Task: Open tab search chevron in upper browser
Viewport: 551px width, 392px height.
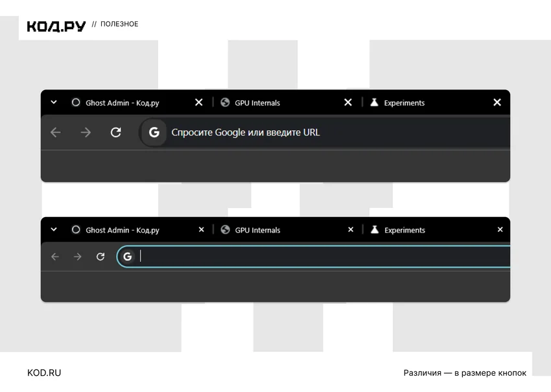Action: click(x=54, y=102)
